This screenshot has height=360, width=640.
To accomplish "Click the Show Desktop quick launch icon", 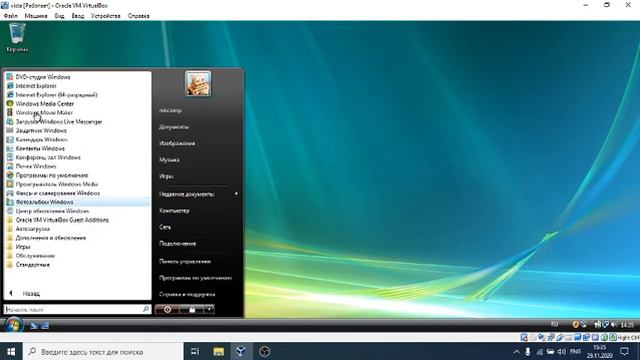I will click(34, 326).
